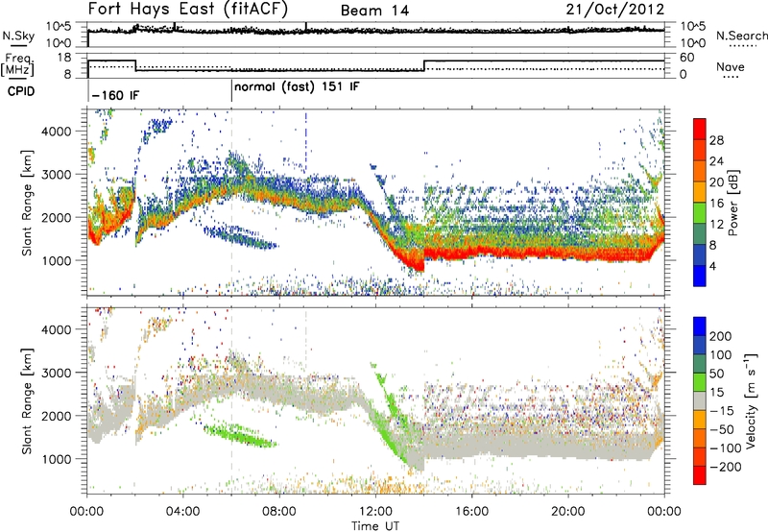Click the red high-power band near 16:00

tap(472, 254)
